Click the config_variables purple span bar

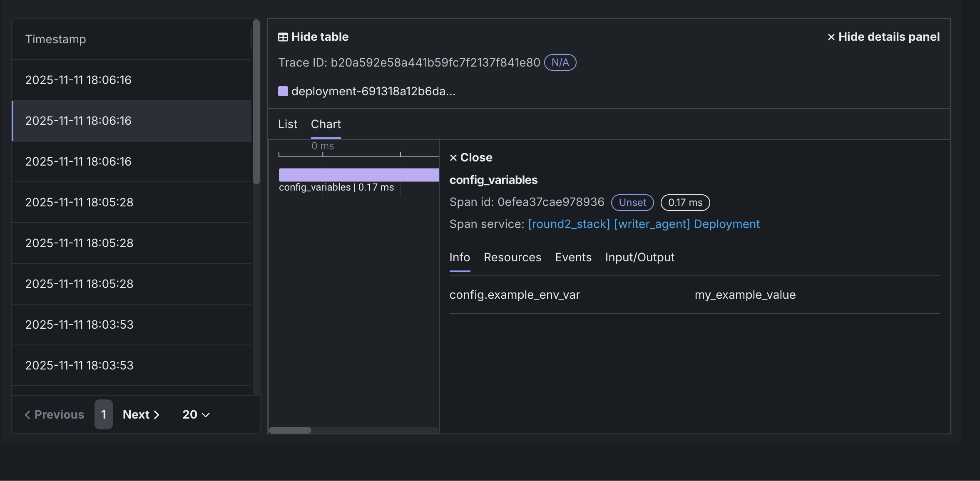[x=358, y=175]
